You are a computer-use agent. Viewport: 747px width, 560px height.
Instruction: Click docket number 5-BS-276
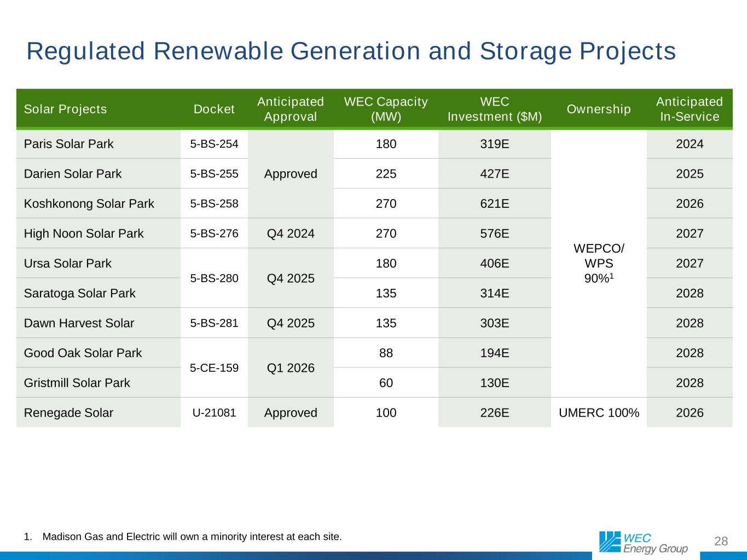click(x=214, y=234)
